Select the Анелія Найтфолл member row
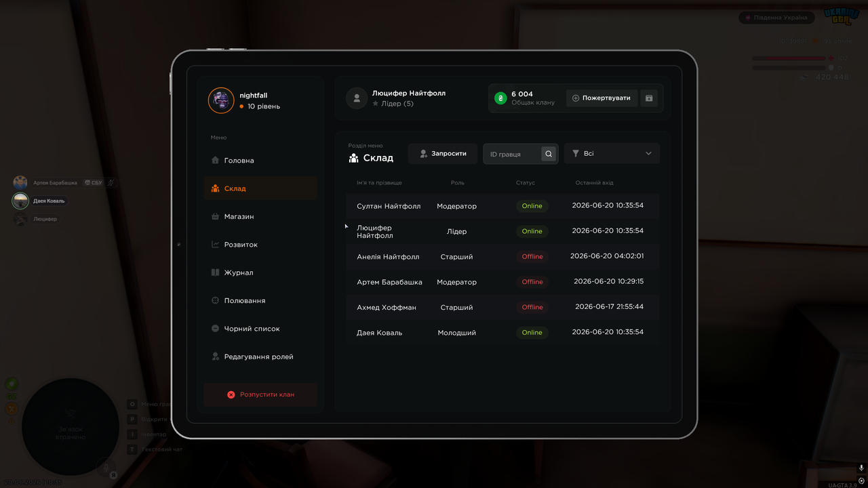Screen dimensions: 868x488 tap(502, 257)
